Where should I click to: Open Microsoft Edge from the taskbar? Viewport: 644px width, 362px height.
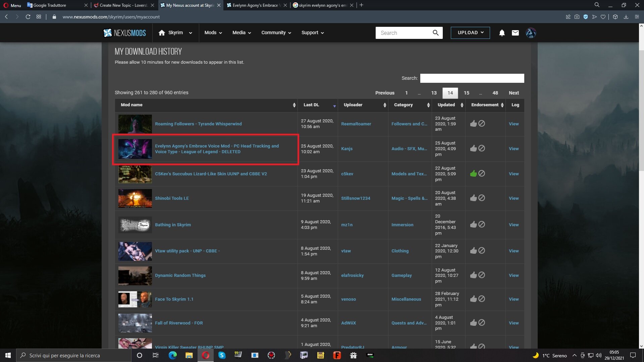click(172, 355)
